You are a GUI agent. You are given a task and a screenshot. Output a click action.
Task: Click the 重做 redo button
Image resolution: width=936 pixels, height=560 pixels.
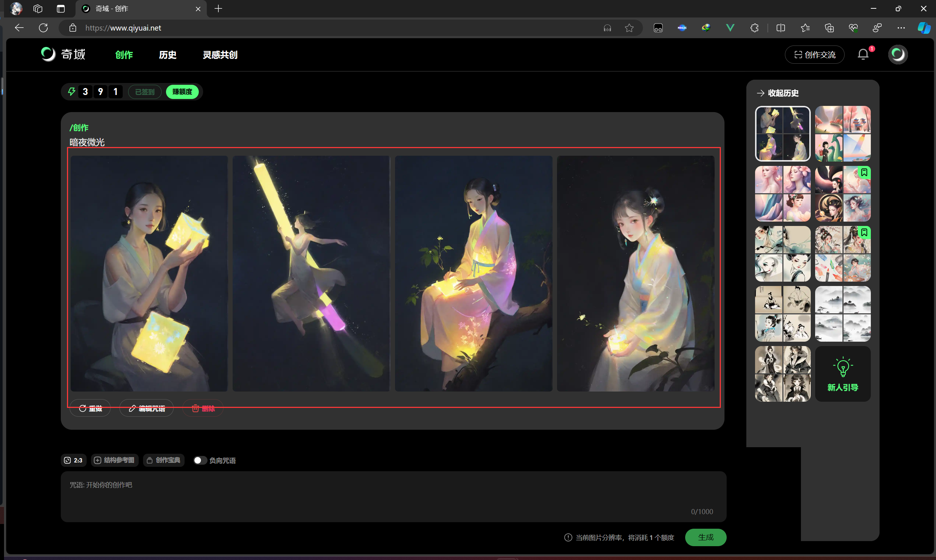pos(90,408)
